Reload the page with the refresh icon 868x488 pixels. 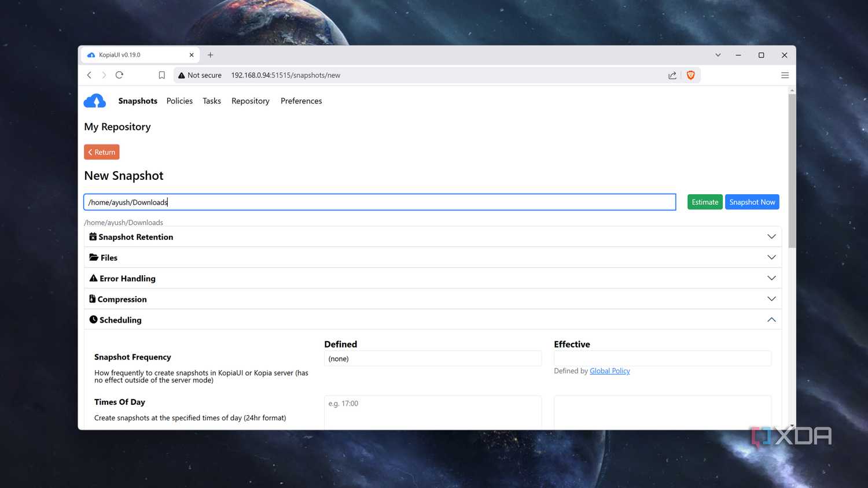point(119,75)
